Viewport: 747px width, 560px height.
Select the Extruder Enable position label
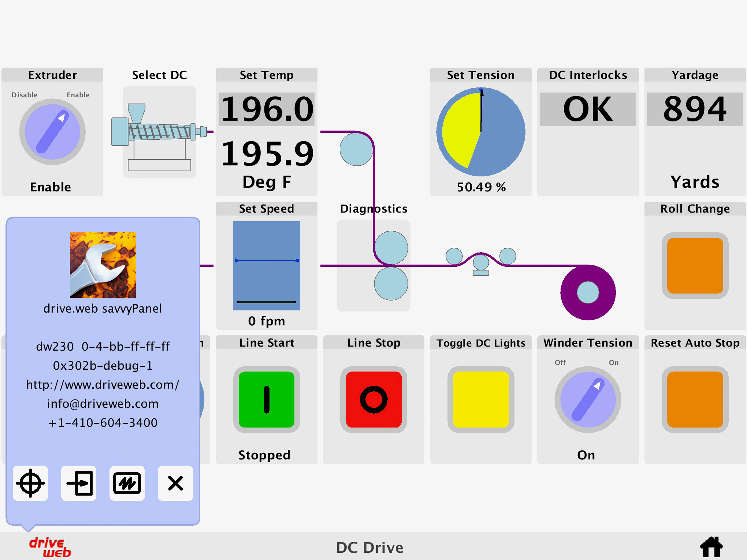click(78, 95)
